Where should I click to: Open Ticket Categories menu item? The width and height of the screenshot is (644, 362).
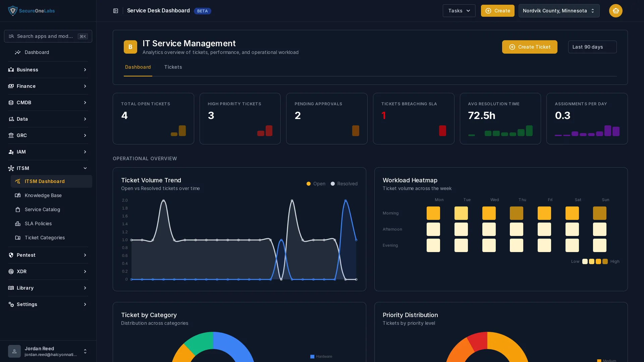click(51, 238)
